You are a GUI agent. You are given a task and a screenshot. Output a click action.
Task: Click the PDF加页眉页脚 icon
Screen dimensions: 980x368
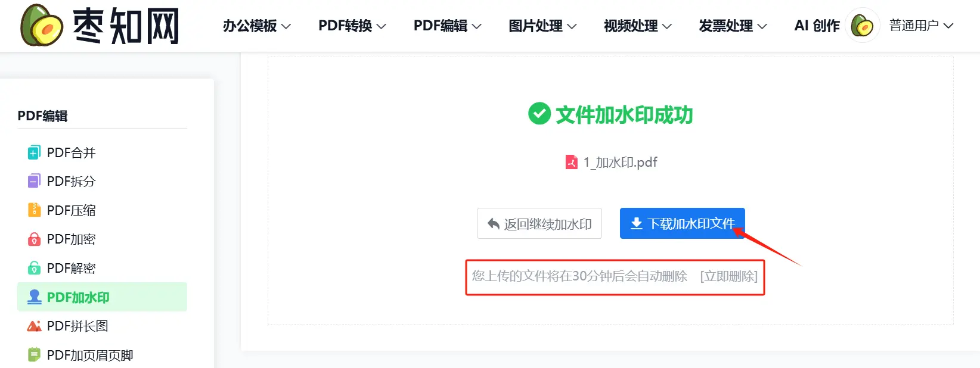click(35, 355)
